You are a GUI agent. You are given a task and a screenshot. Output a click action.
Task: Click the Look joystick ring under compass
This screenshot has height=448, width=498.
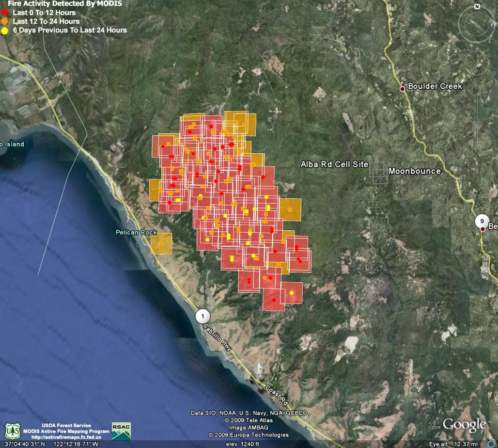click(477, 23)
